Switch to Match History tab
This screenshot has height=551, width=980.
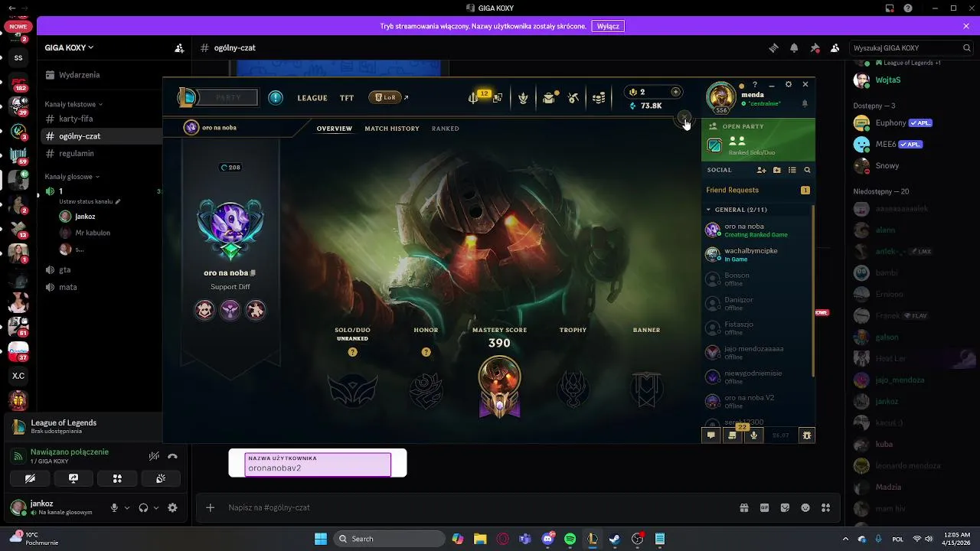click(x=392, y=129)
